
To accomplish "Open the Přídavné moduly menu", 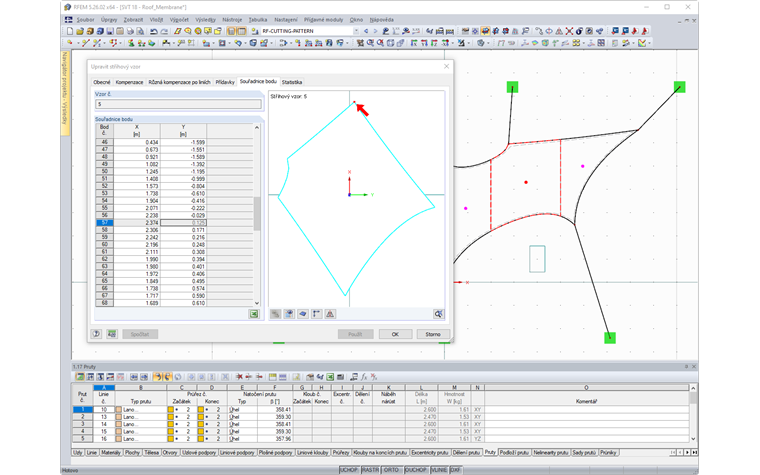I will tap(323, 20).
